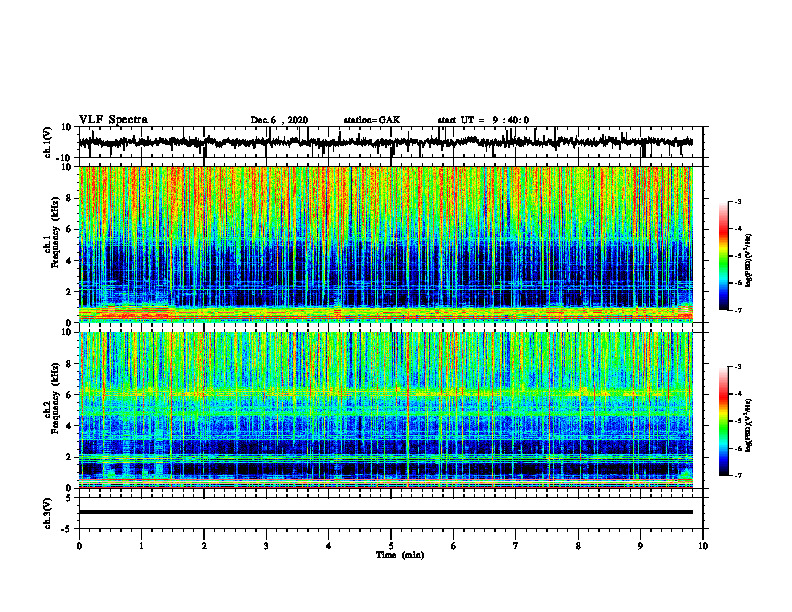Click the "-5" tick on ch.3(V) axis
The width and height of the screenshot is (792, 612).
(67, 529)
